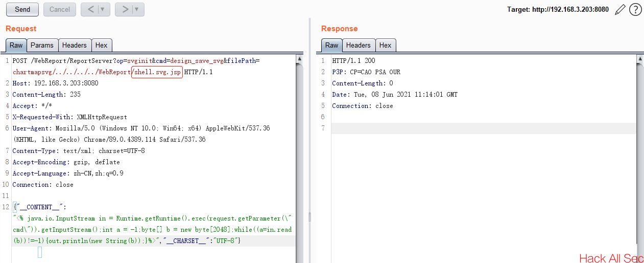Switch to Response Headers tab
Viewport: 644px width, 263px height.
359,45
